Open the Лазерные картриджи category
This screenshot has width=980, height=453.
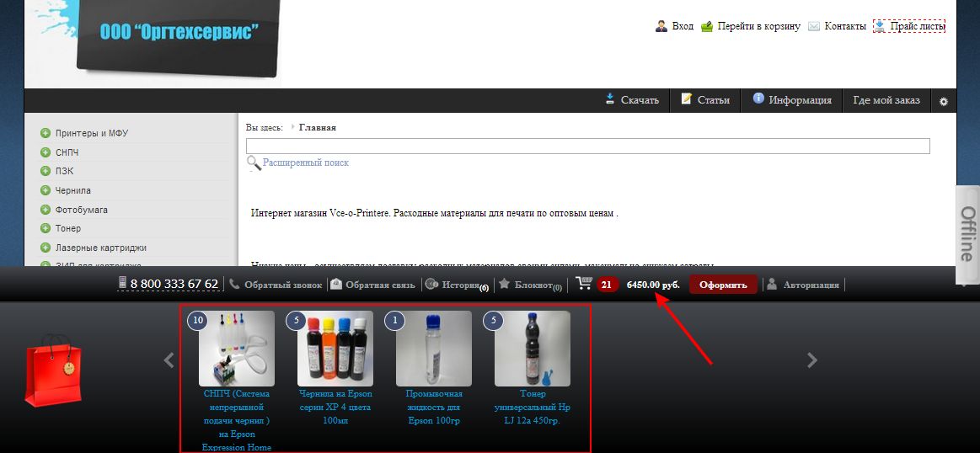pyautogui.click(x=101, y=248)
